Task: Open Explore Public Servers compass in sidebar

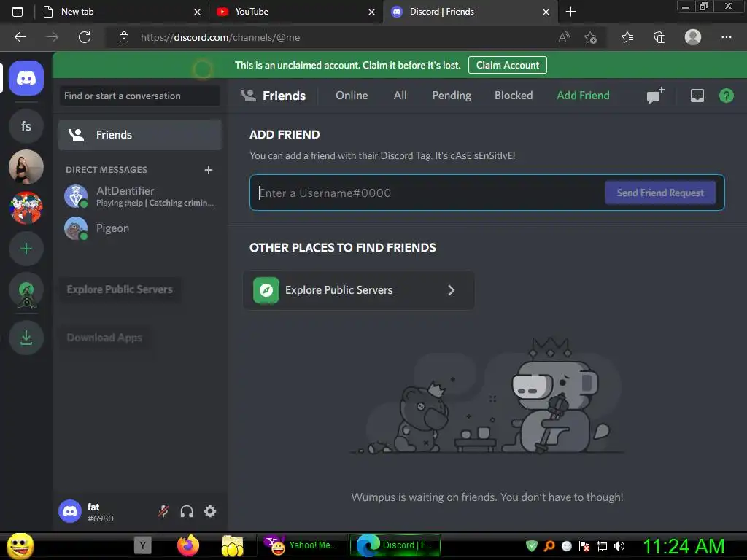Action: (26, 290)
